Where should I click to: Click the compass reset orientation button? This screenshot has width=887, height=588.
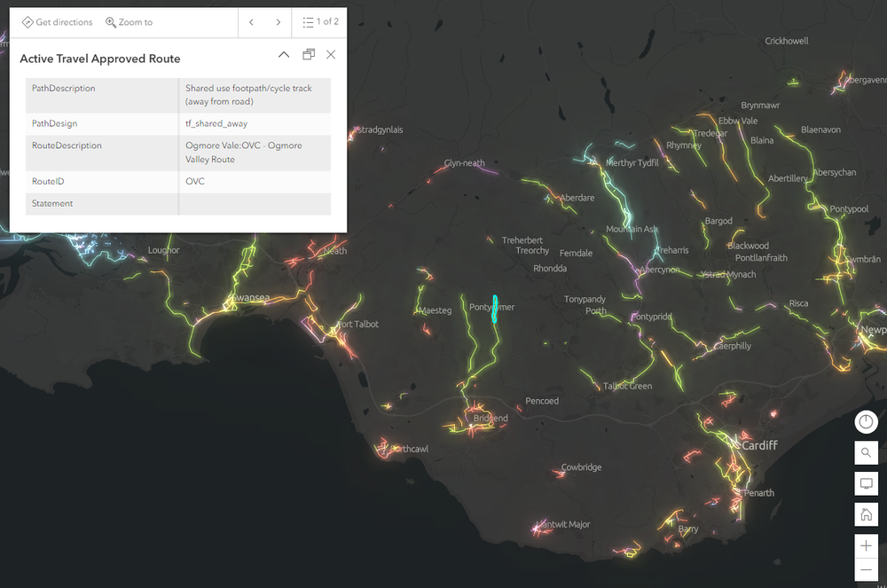click(866, 422)
